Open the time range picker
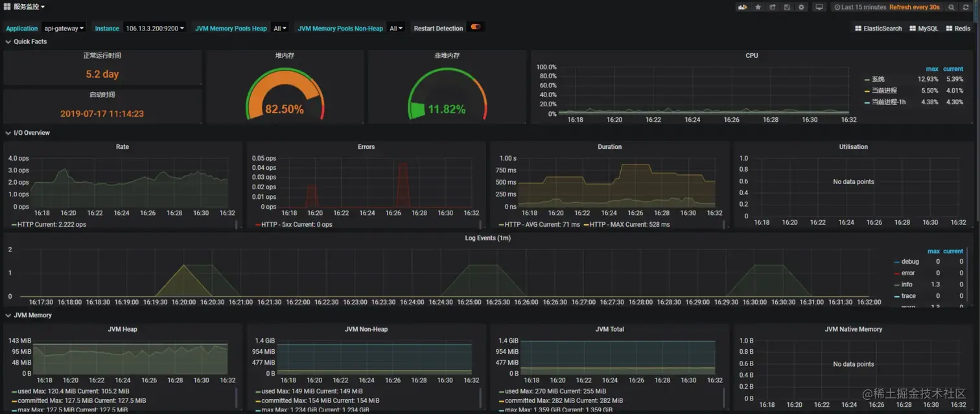The height and width of the screenshot is (414, 980). 887,7
